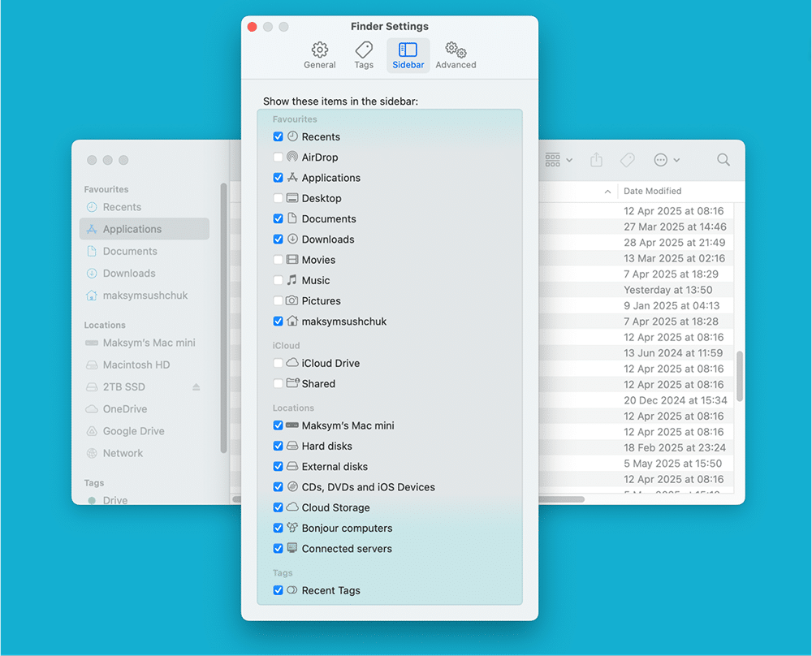Open Google Drive in Finder sidebar
Screen dimensions: 812x656
(144, 431)
